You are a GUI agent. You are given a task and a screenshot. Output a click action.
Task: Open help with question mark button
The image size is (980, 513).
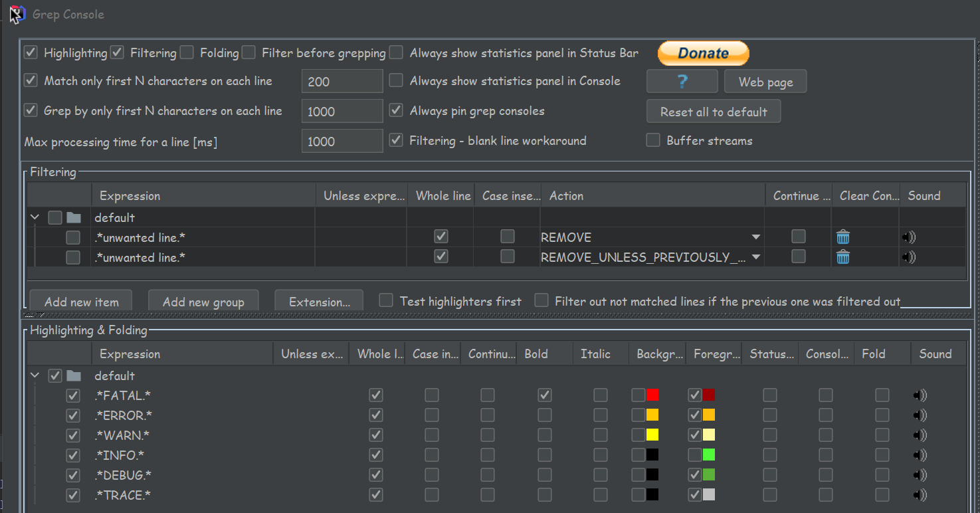click(x=682, y=82)
